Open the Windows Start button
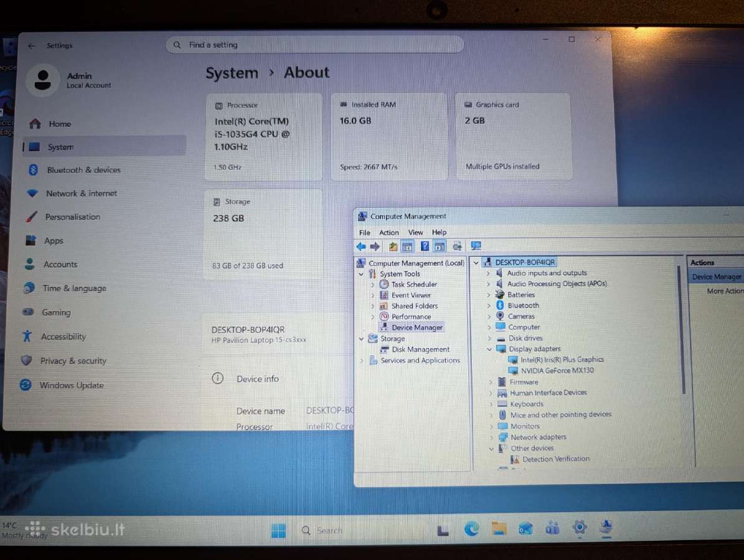Screen dimensions: 744x560 278,531
